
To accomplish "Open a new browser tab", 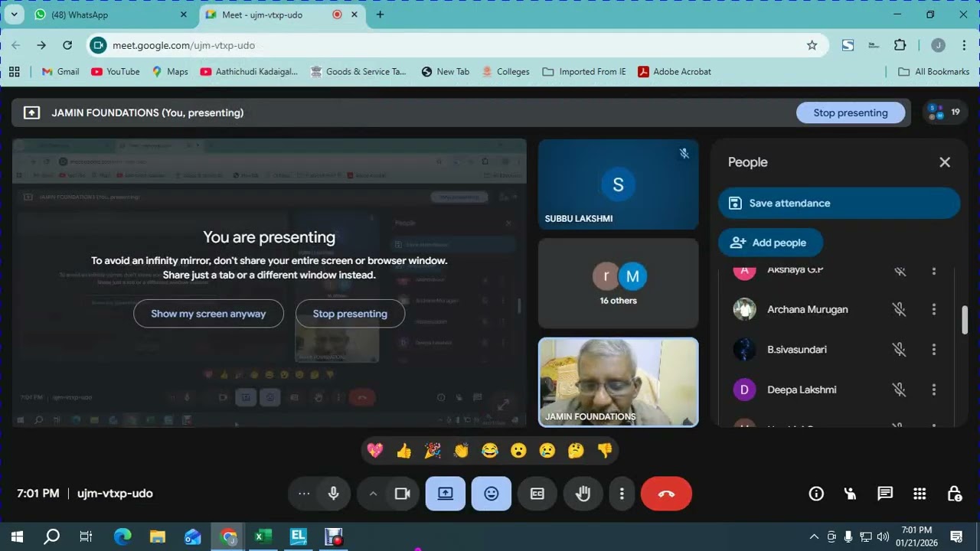I will click(380, 15).
